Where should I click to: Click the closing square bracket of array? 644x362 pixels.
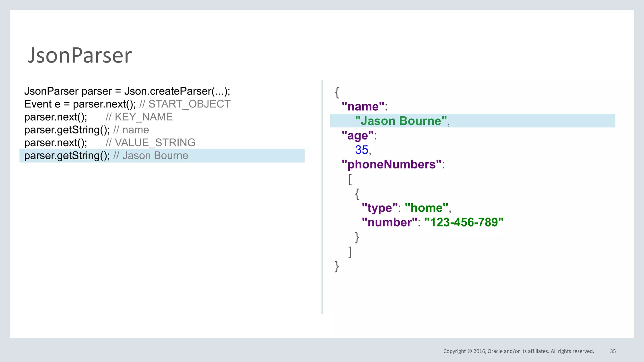click(x=350, y=251)
